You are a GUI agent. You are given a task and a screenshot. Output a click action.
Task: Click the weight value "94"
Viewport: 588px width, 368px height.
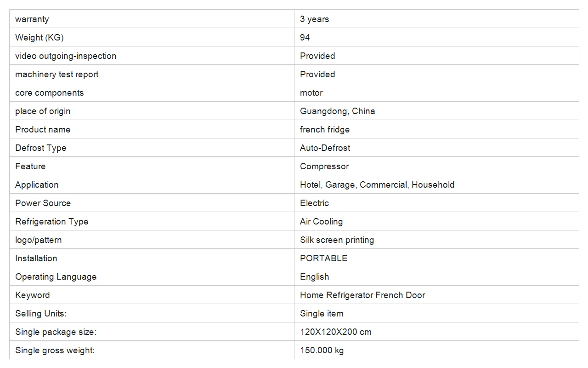click(305, 37)
